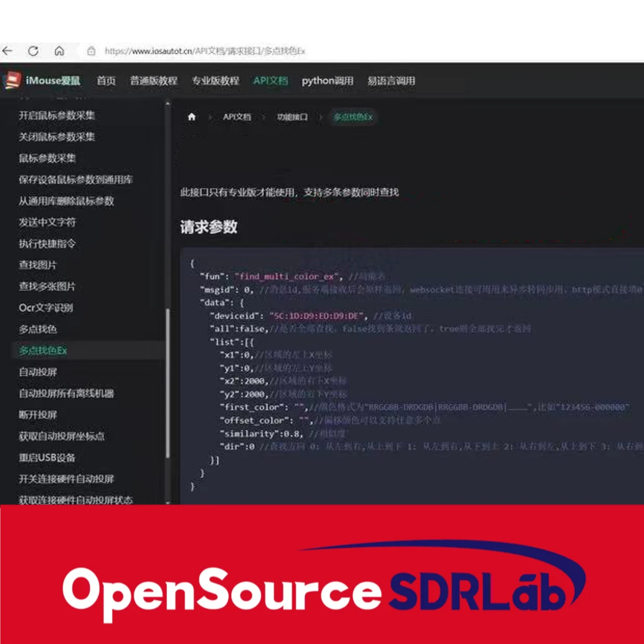Click the iMouse爱鼠 logo icon
Image resolution: width=644 pixels, height=644 pixels.
(x=13, y=80)
